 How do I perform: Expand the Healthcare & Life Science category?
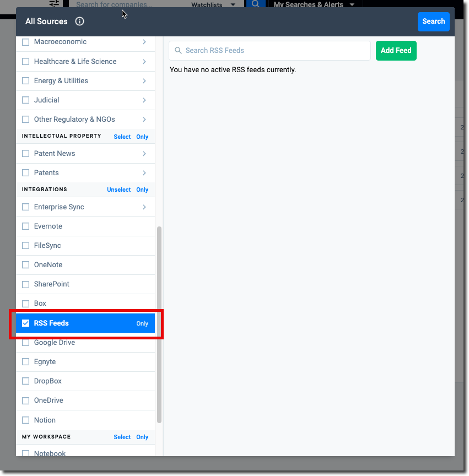[x=144, y=62]
